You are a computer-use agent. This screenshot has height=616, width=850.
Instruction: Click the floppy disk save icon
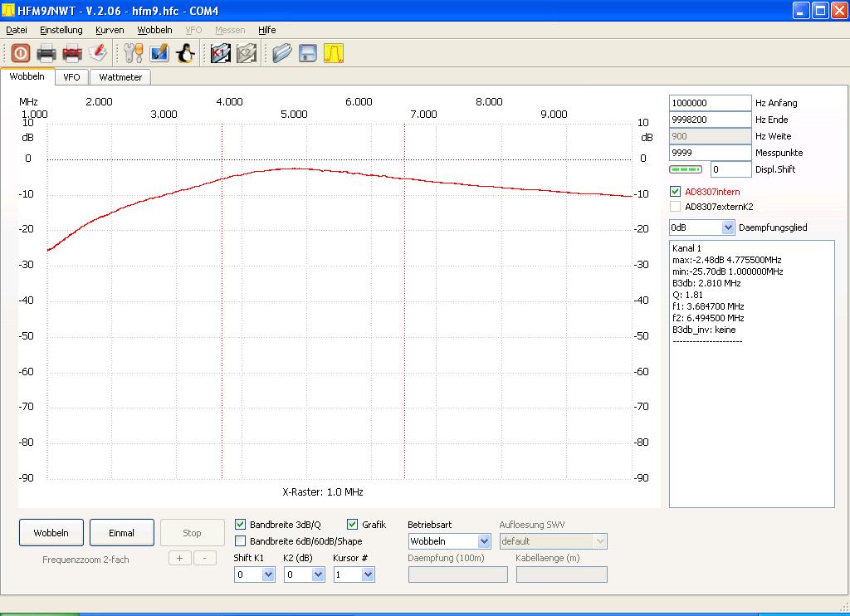[308, 53]
